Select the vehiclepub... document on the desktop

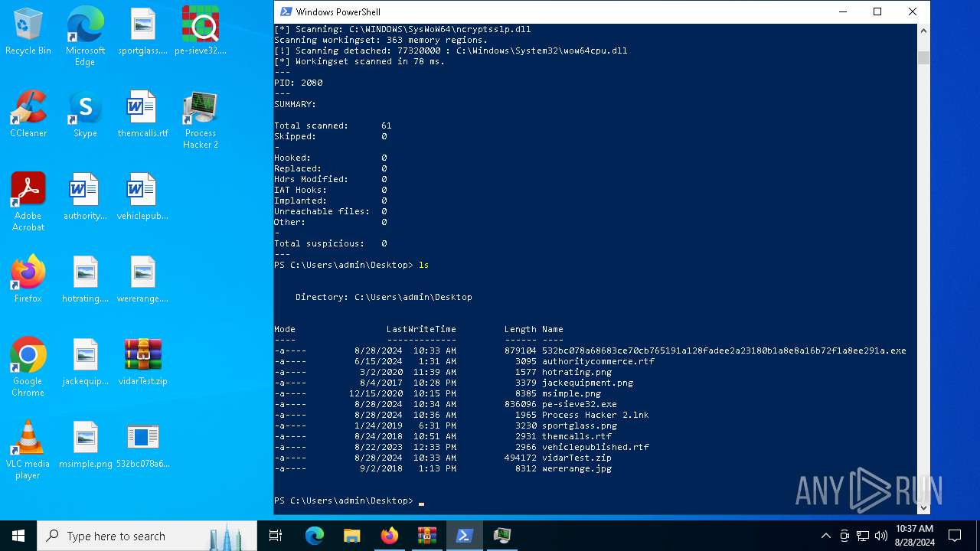click(x=142, y=197)
